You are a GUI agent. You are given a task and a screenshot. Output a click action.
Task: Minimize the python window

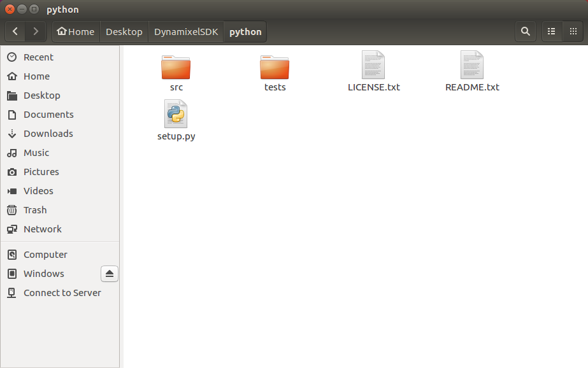pos(22,9)
